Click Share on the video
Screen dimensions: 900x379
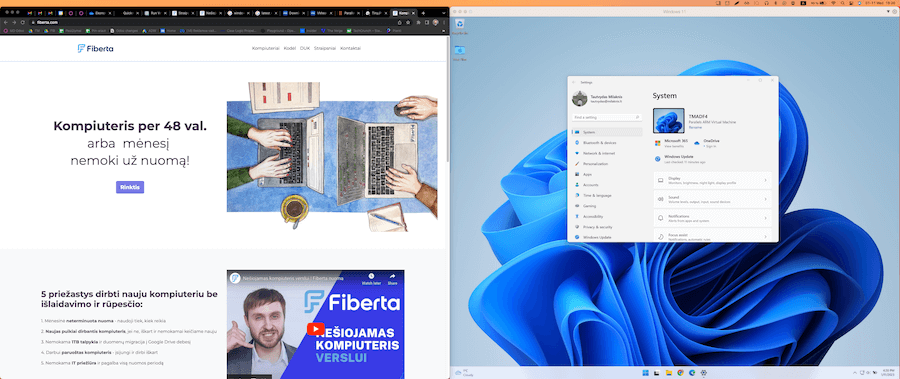point(393,279)
